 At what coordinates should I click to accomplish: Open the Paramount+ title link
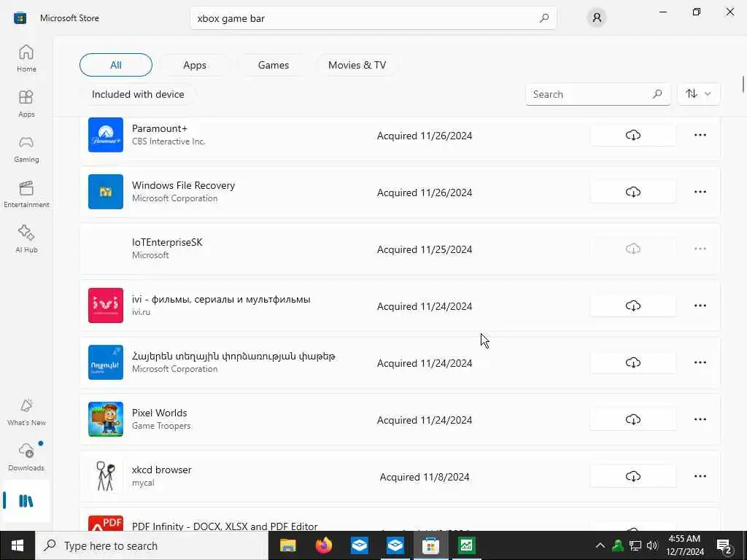coord(160,128)
